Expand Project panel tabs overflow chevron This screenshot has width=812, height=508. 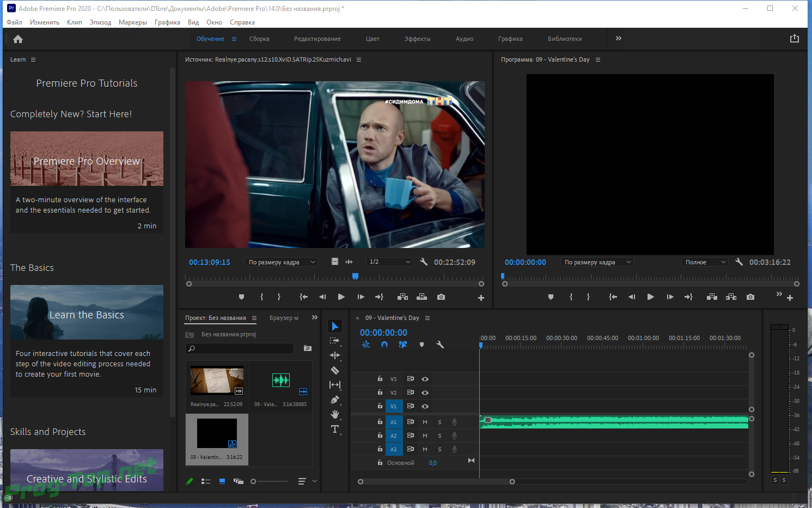(314, 317)
